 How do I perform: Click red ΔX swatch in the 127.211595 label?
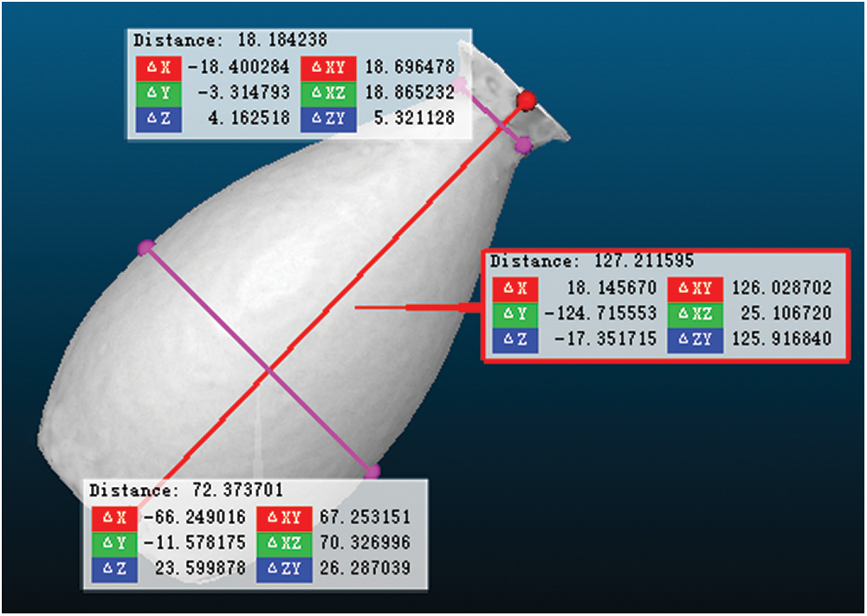click(514, 288)
